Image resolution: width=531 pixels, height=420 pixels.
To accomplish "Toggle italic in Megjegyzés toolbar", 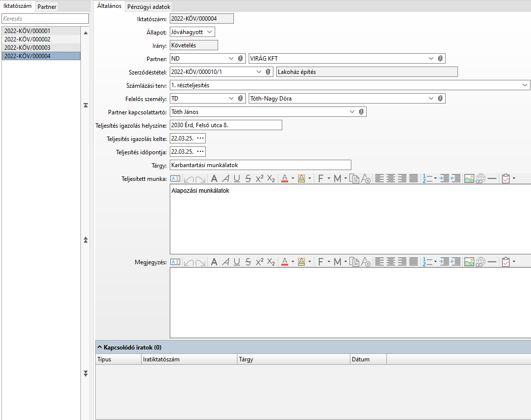I will (x=226, y=262).
